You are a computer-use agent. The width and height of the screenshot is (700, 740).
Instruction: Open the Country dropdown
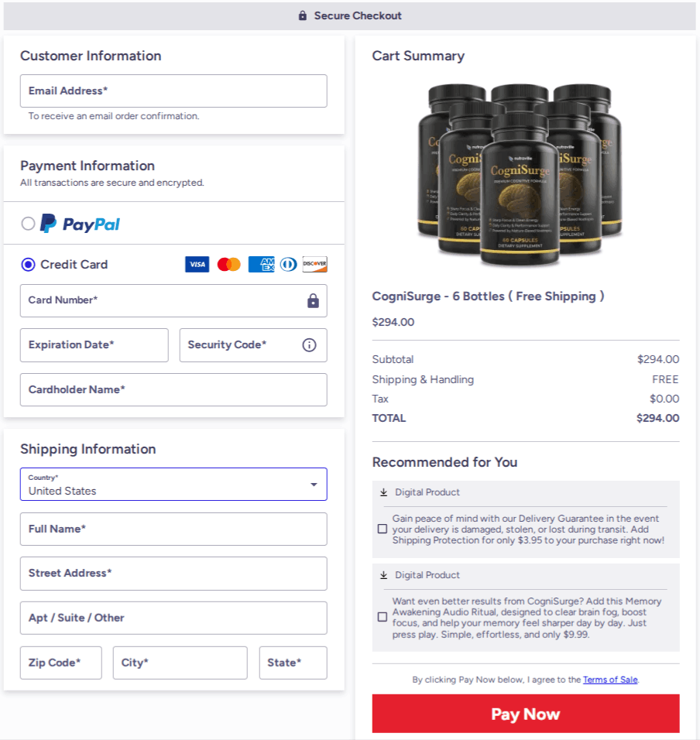point(315,483)
